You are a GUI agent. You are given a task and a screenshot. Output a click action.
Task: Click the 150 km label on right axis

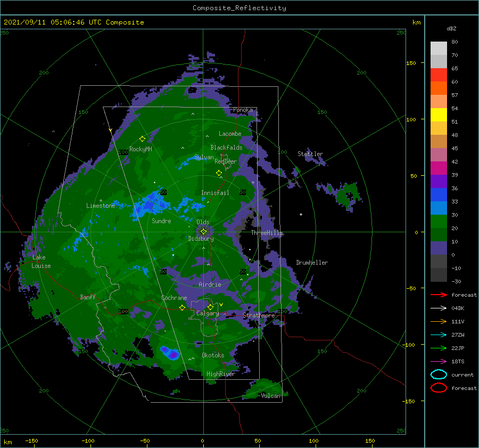click(x=411, y=63)
